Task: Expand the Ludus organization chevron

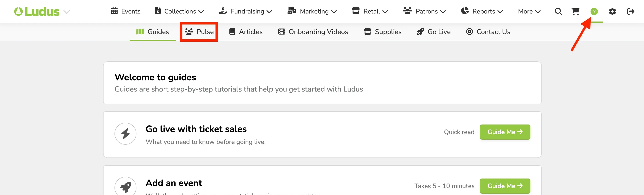Action: (x=67, y=12)
